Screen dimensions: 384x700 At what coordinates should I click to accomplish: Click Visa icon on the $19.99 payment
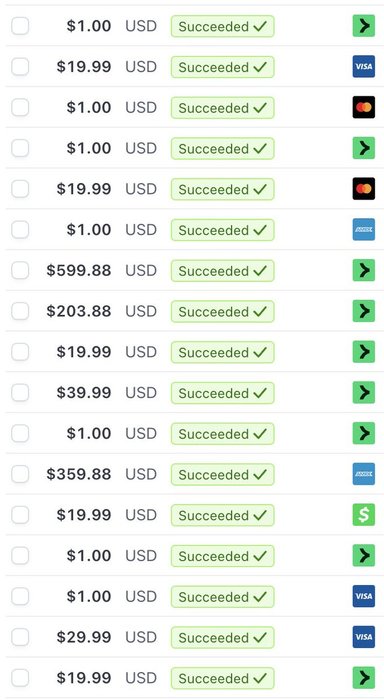point(363,67)
